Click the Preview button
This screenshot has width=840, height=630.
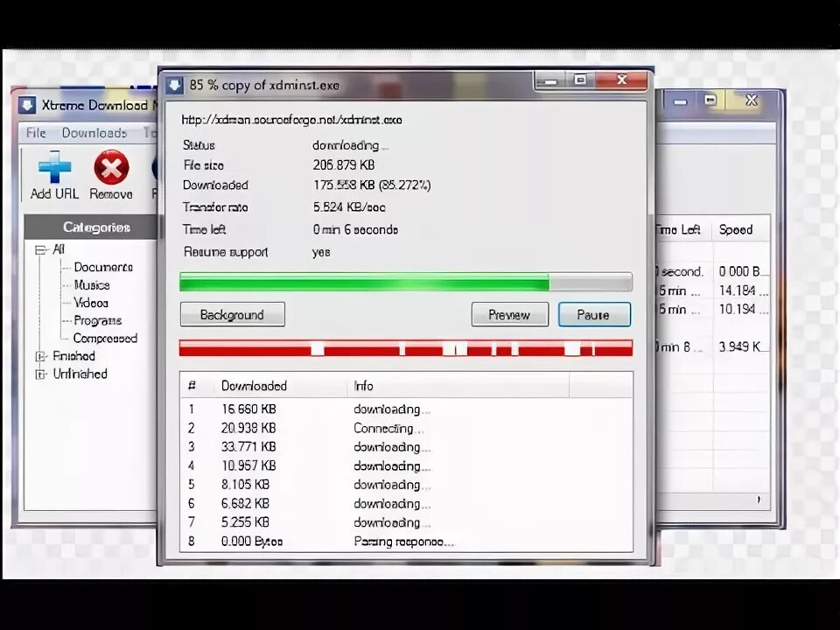[509, 314]
